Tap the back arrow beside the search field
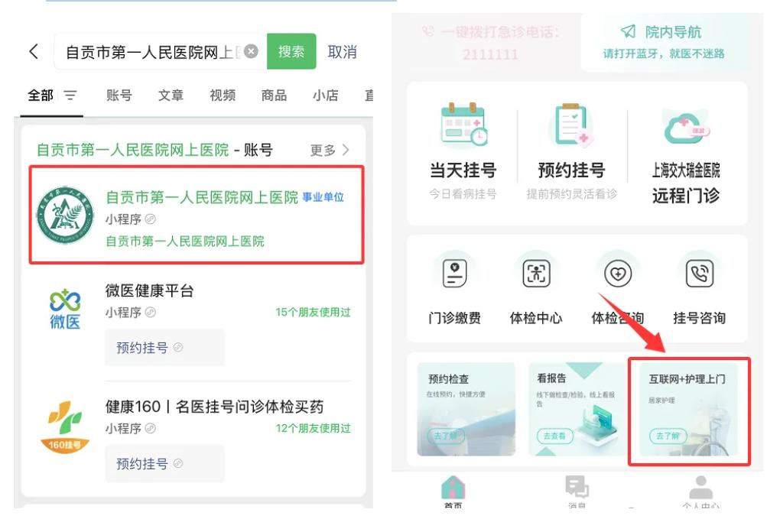The height and width of the screenshot is (532, 780). [x=34, y=51]
